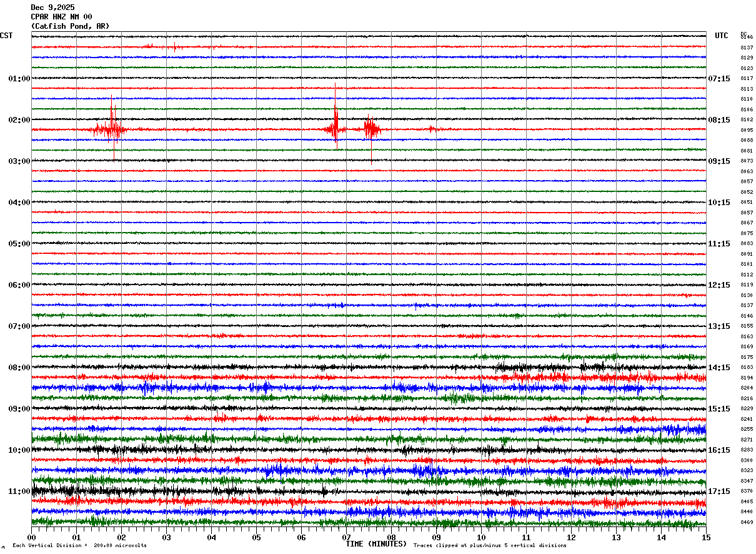
Task: Select the 06:00 CST time label
Action: 19,285
